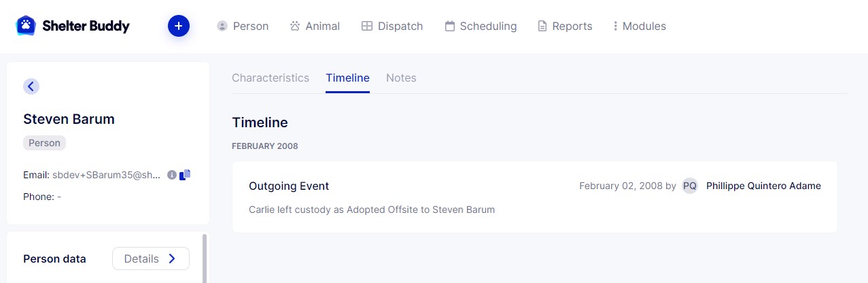Click the left panel scrollbar

[205, 259]
